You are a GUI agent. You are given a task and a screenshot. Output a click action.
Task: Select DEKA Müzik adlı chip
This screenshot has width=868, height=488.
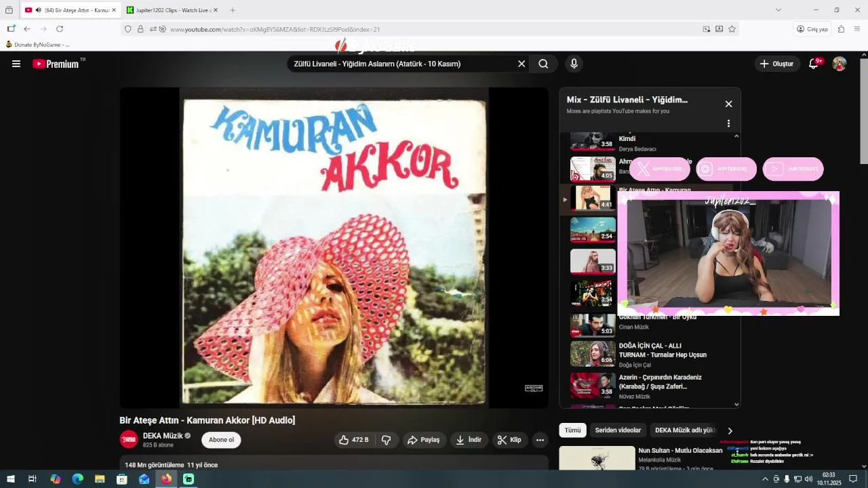pos(685,430)
